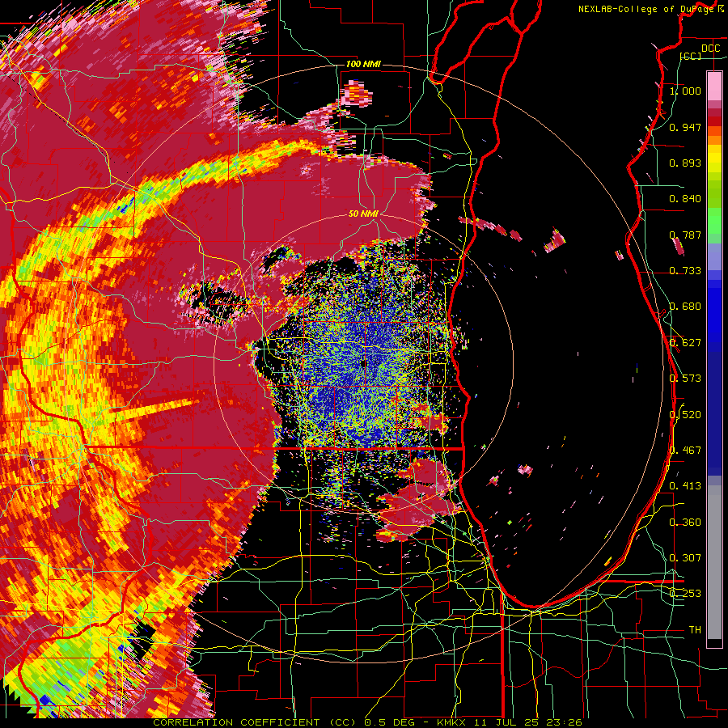
Task: Pick the light pink top segment of color bar
Action: pos(714,86)
